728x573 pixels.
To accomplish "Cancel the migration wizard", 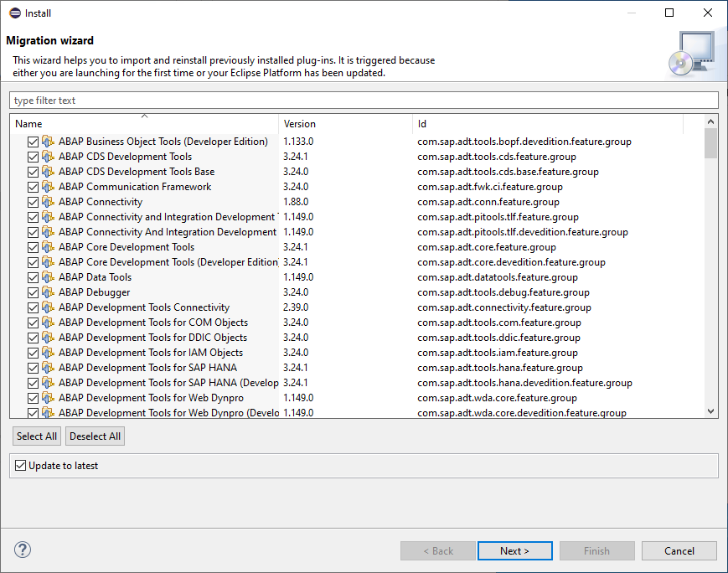I will coord(679,550).
